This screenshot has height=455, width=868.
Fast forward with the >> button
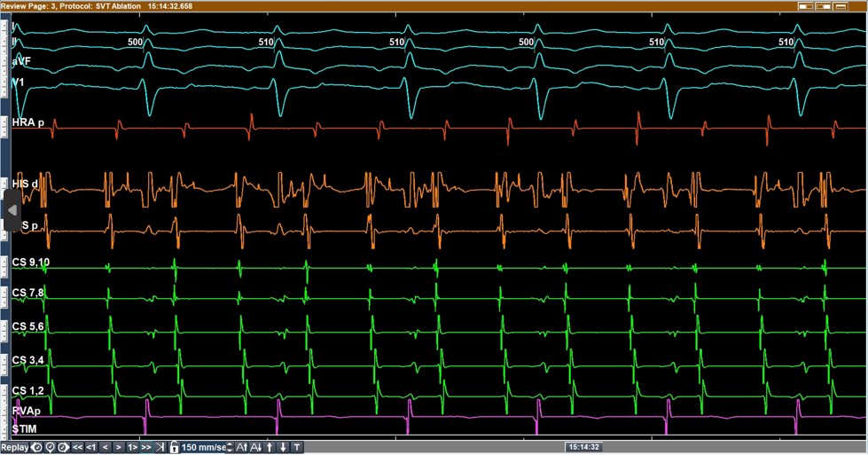click(146, 447)
